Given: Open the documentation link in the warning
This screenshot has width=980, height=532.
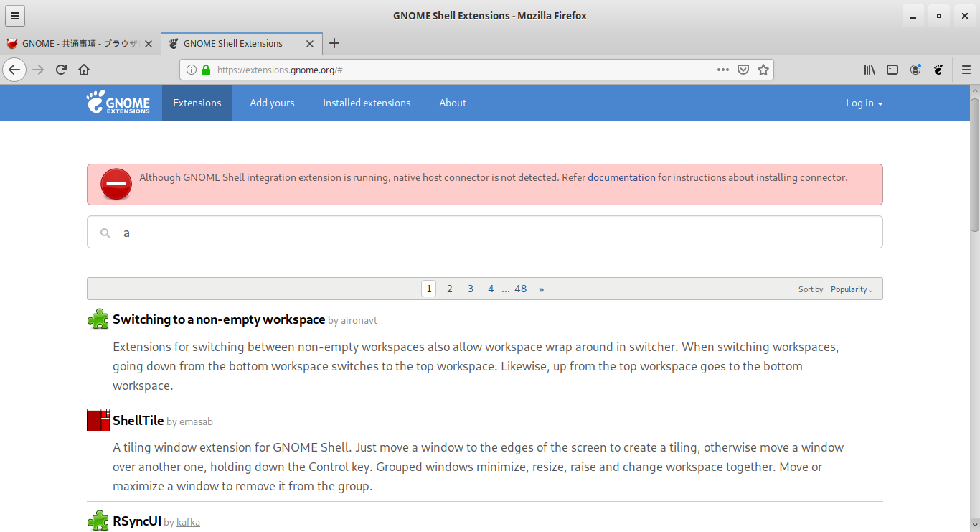Looking at the screenshot, I should (621, 177).
